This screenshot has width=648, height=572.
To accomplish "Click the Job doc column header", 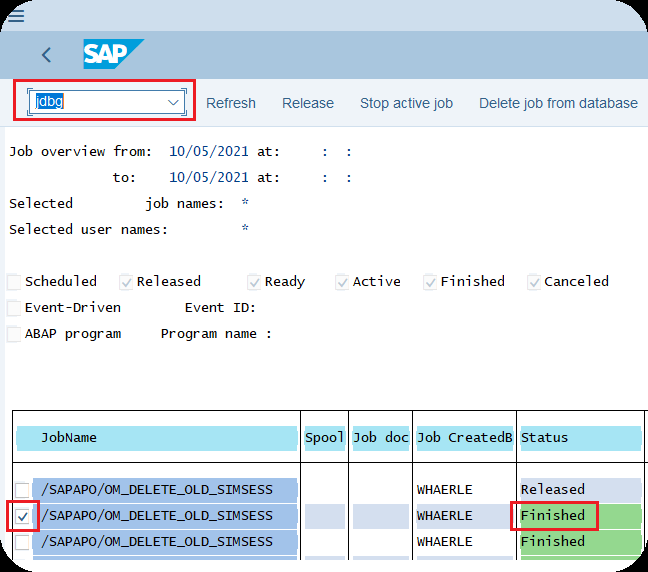I will (x=381, y=438).
